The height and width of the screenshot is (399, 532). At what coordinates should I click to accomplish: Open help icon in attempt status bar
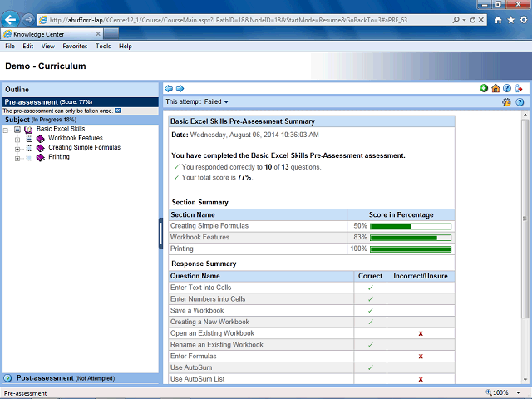point(520,102)
